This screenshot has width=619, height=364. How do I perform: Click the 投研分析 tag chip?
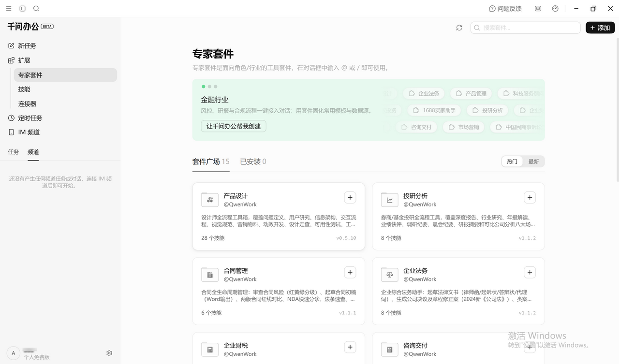(488, 110)
